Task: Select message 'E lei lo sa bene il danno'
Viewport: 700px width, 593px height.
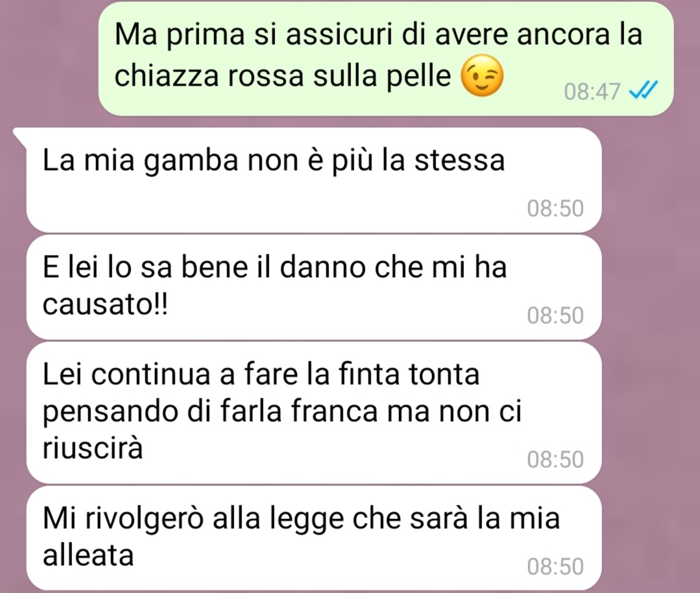Action: tap(314, 287)
